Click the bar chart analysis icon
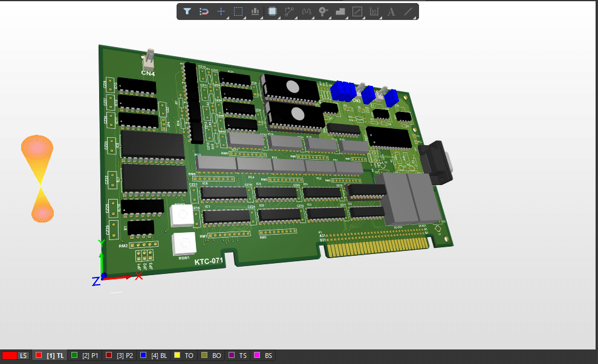Screen dimensions: 598x364 [x=255, y=11]
